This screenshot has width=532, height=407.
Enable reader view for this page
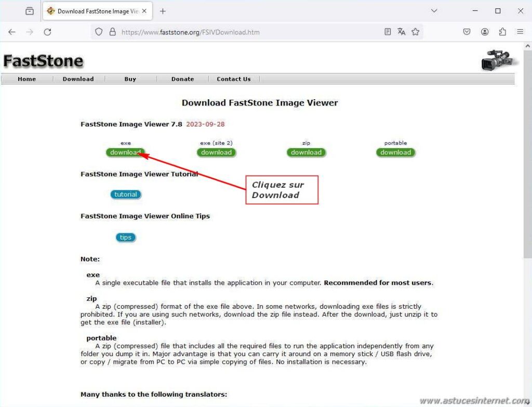click(x=387, y=32)
